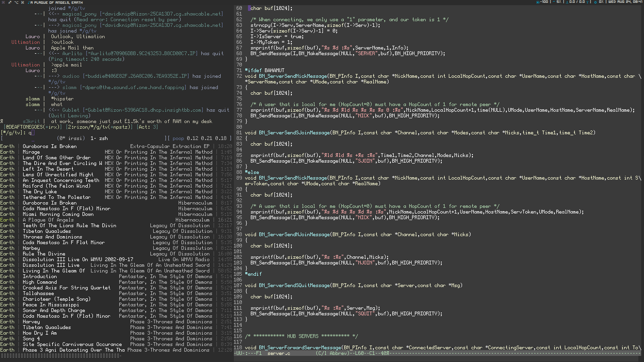This screenshot has width=644, height=362.
Task: Switch to the zsh screen window tab
Action: pyautogui.click(x=99, y=139)
